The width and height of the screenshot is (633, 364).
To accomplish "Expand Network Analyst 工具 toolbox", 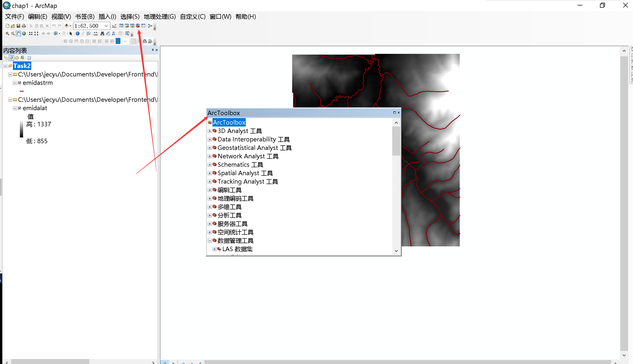I will coord(210,156).
